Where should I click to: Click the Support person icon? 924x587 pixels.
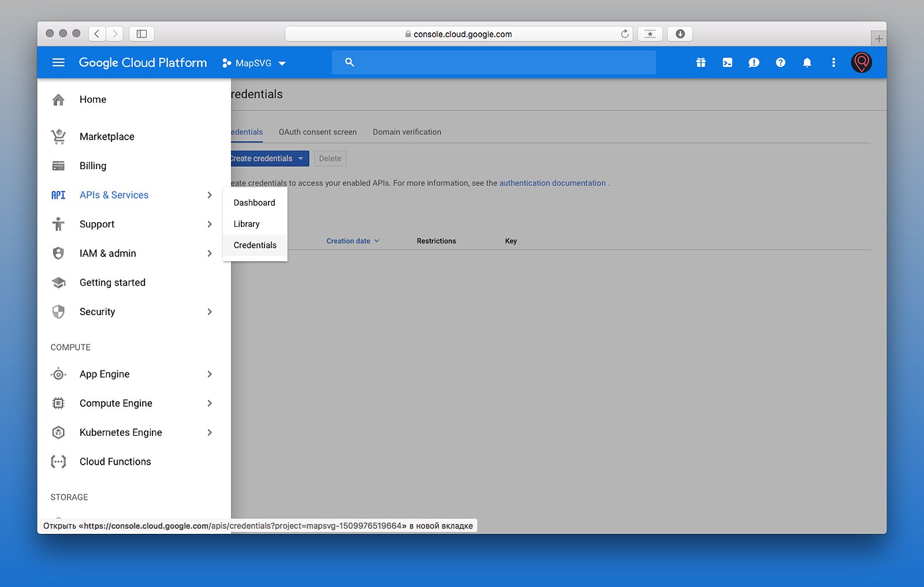(58, 224)
